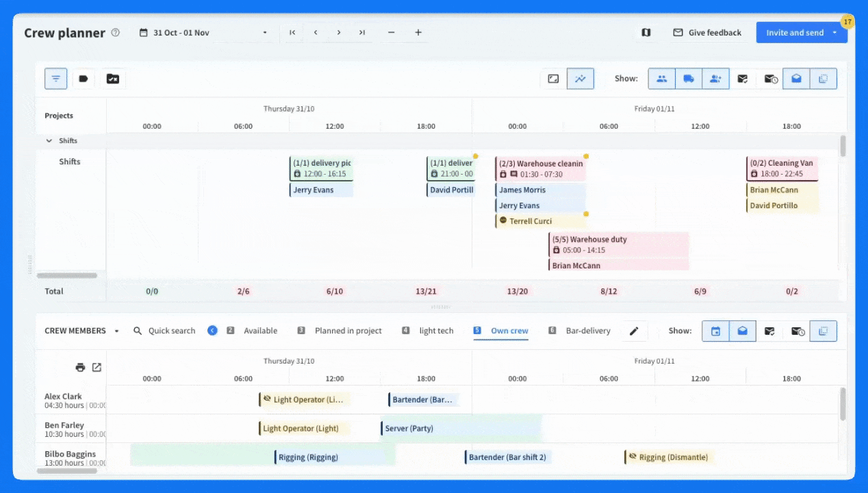Select Terrell Curci in Warehouse cleaning
The height and width of the screenshot is (493, 868).
click(541, 220)
